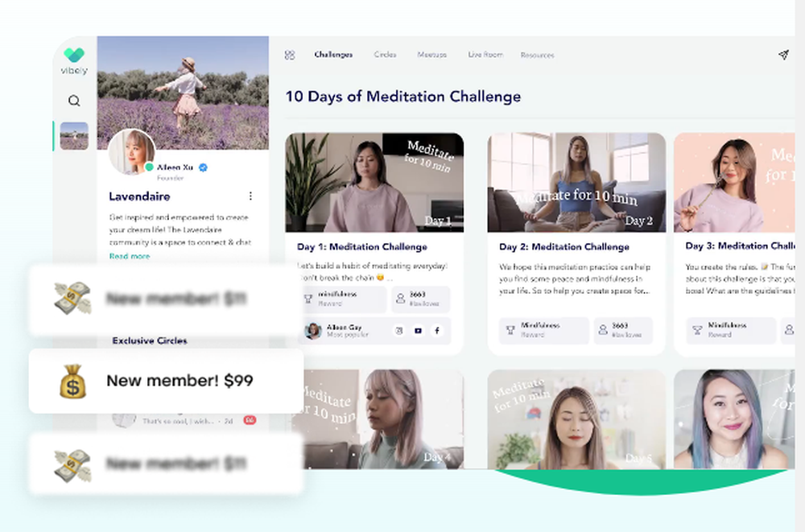The width and height of the screenshot is (805, 532).
Task: Switch to the Challenges tab
Action: click(x=333, y=55)
